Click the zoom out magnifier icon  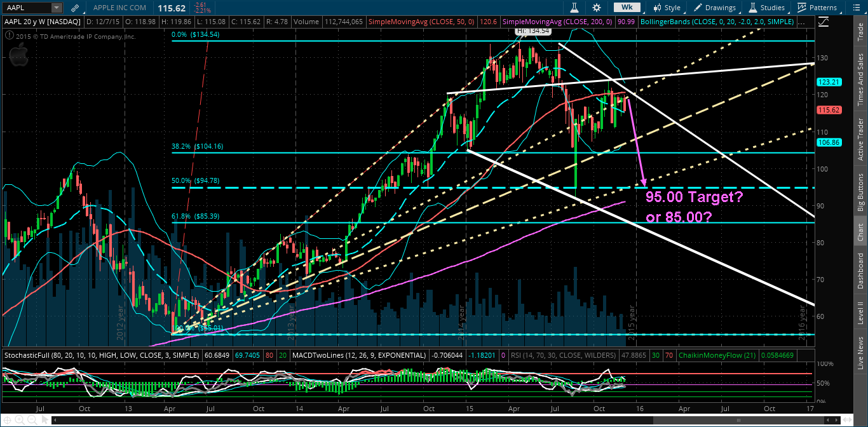(32, 420)
